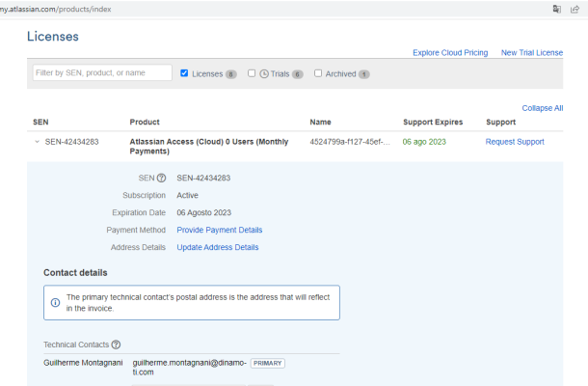
Task: Enable the Trials checkbox
Action: coord(252,73)
